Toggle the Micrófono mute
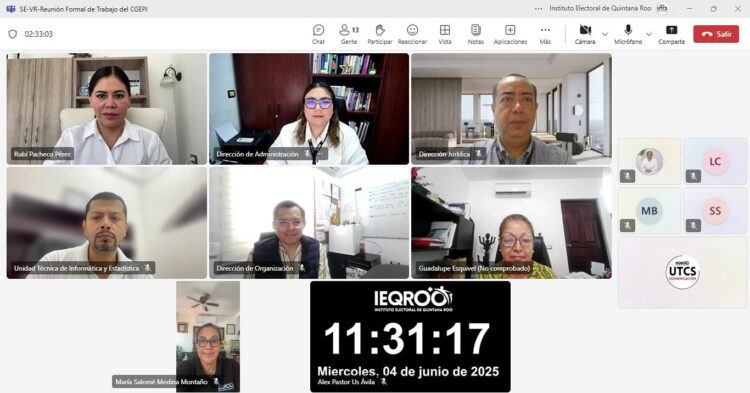 coord(628,34)
